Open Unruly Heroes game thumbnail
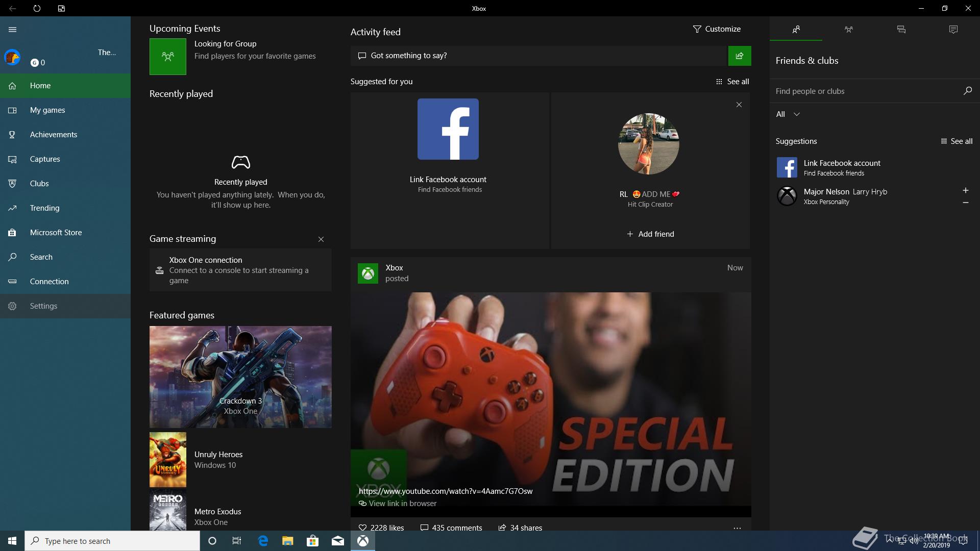Image resolution: width=980 pixels, height=551 pixels. coord(168,460)
